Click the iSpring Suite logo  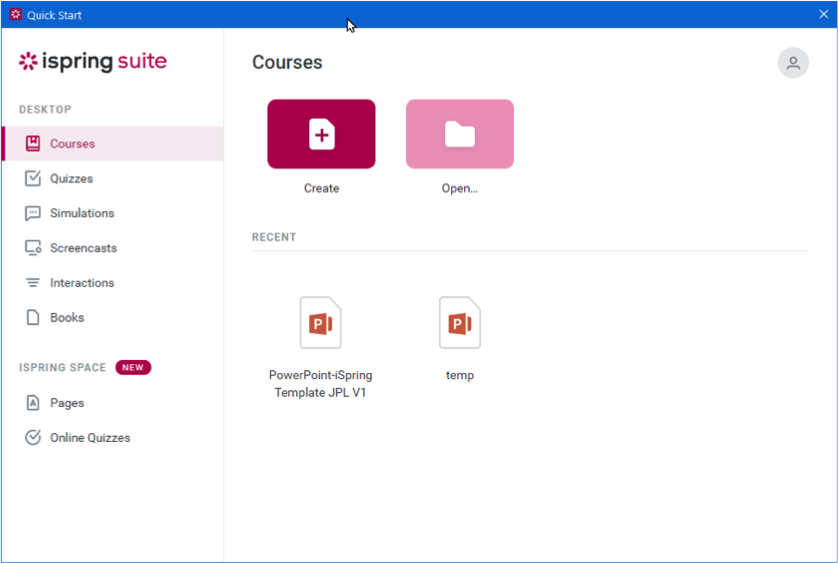[x=93, y=62]
